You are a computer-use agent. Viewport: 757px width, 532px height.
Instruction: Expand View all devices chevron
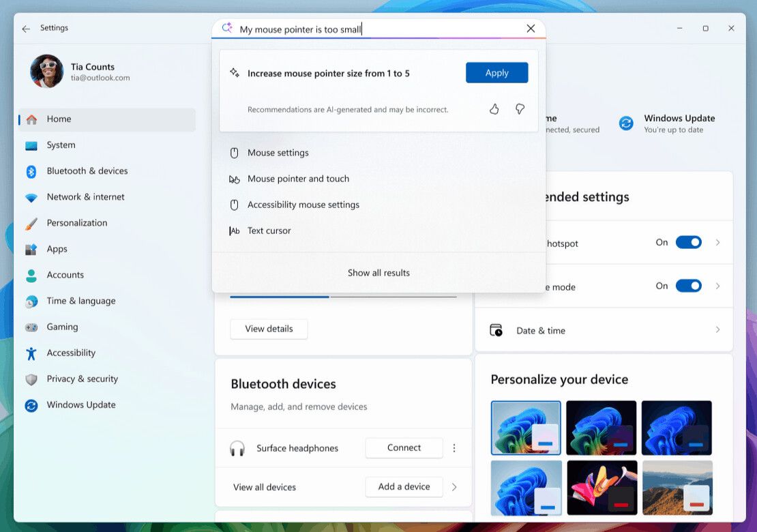454,487
